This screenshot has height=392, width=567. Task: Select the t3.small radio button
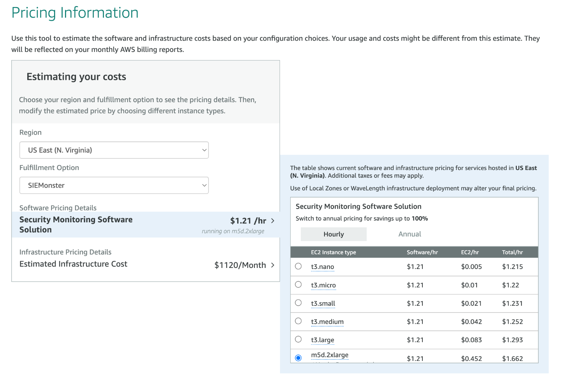point(298,303)
